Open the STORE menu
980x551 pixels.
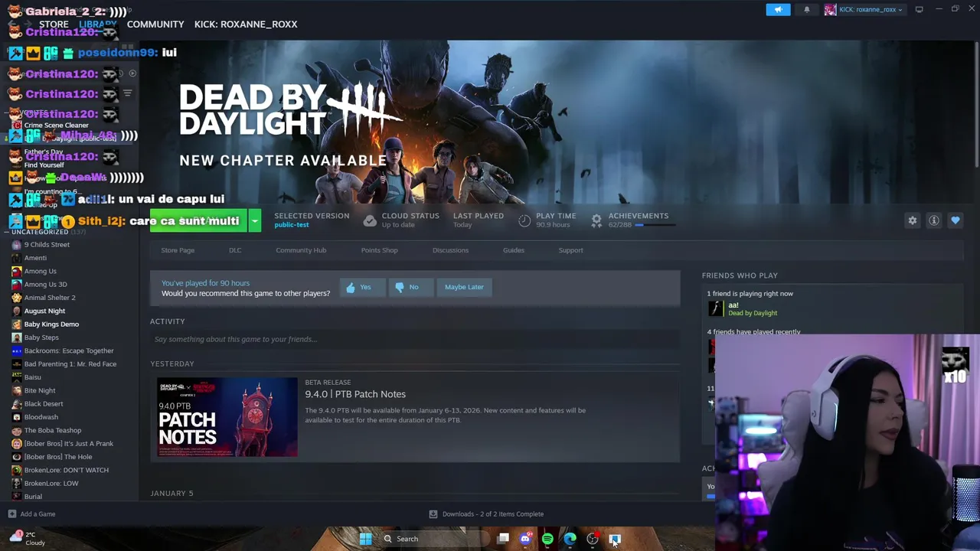[x=54, y=24]
